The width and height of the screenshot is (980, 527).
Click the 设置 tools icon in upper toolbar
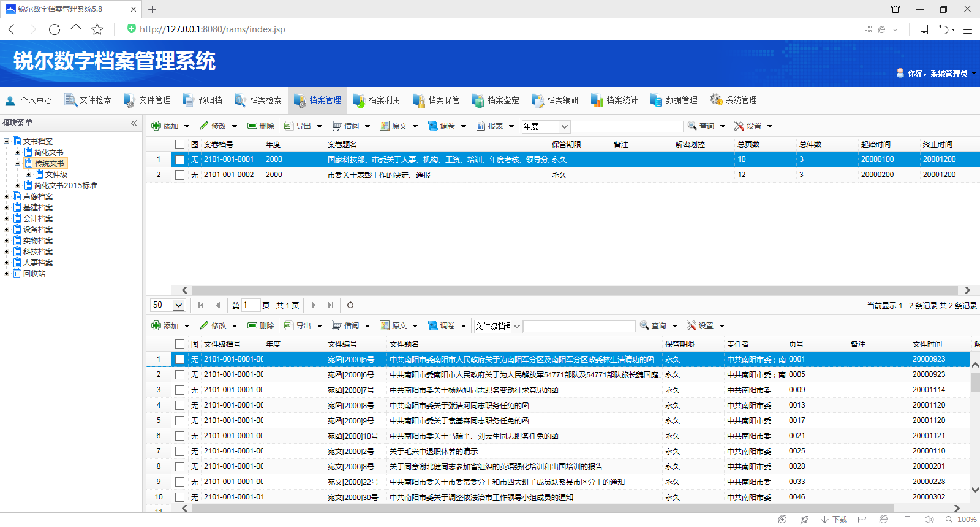(x=739, y=126)
